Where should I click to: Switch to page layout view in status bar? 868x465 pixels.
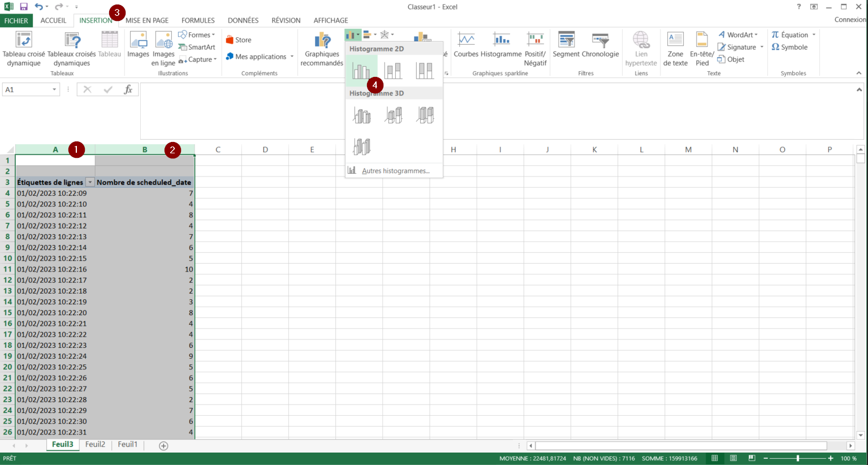click(733, 458)
